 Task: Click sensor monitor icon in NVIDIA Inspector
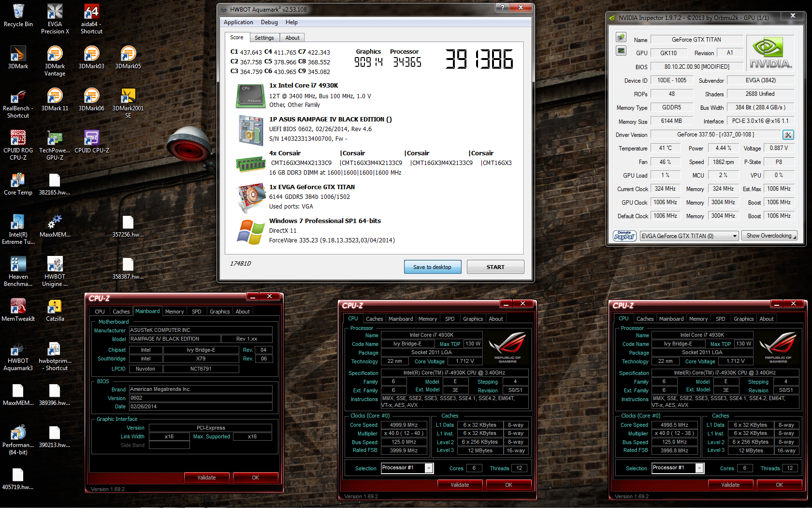[621, 50]
